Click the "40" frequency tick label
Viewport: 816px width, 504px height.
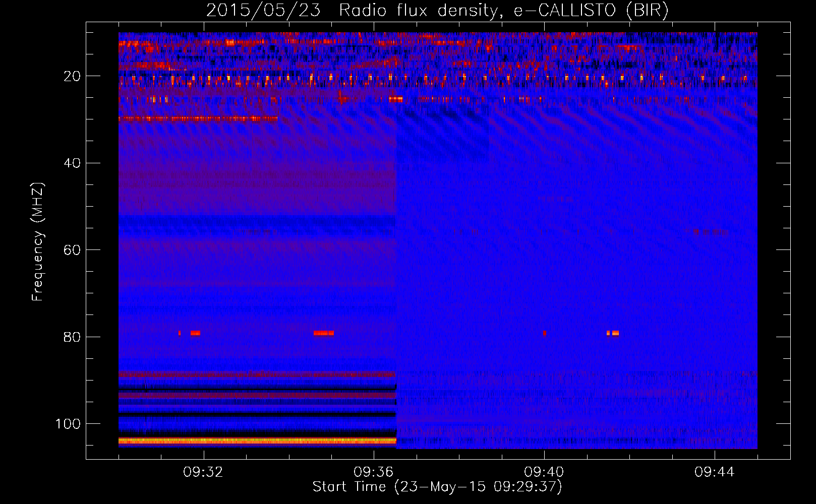(72, 163)
